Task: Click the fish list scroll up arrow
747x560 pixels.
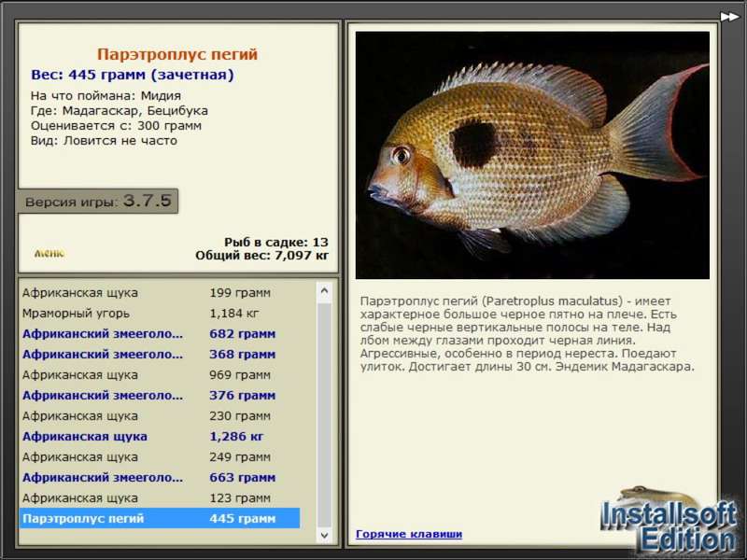Action: point(324,290)
